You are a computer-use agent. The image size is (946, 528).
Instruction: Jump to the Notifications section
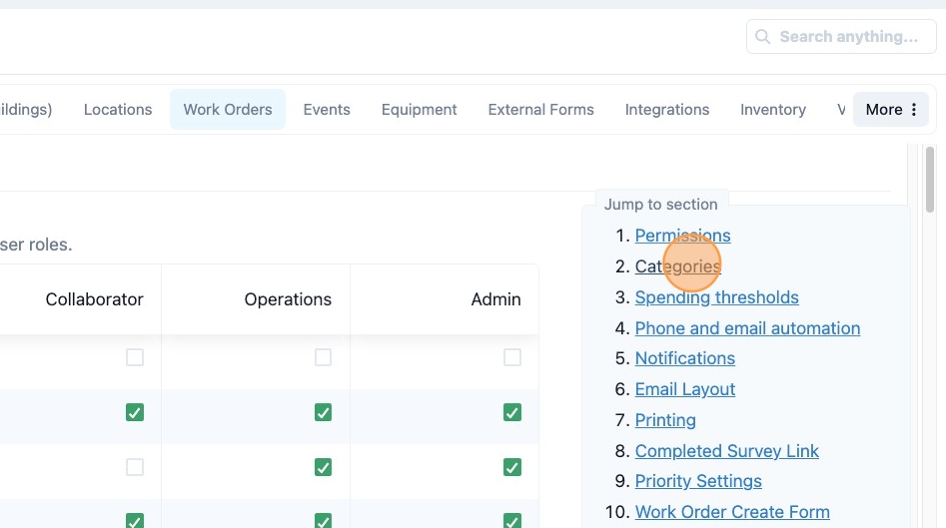[685, 358]
